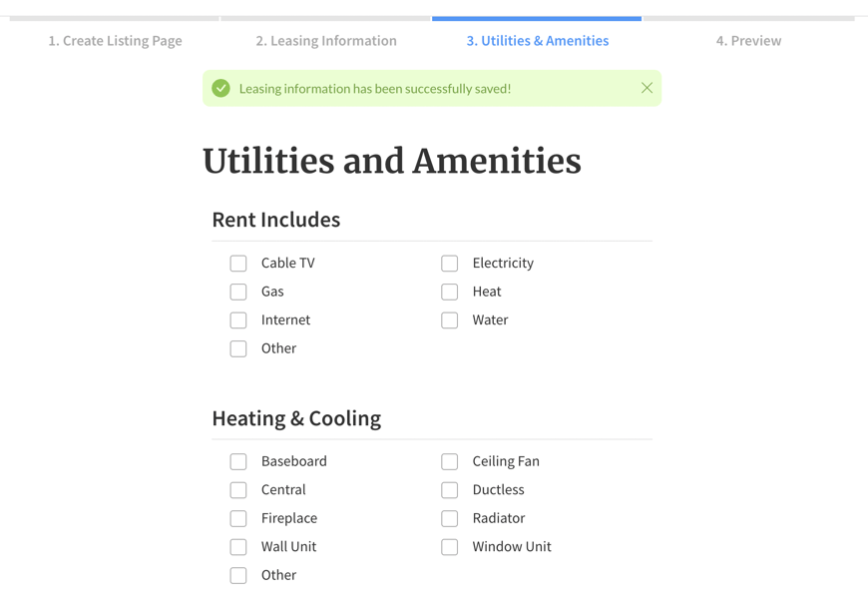868x616 pixels.
Task: Tick the Ductless checkbox
Action: [449, 489]
